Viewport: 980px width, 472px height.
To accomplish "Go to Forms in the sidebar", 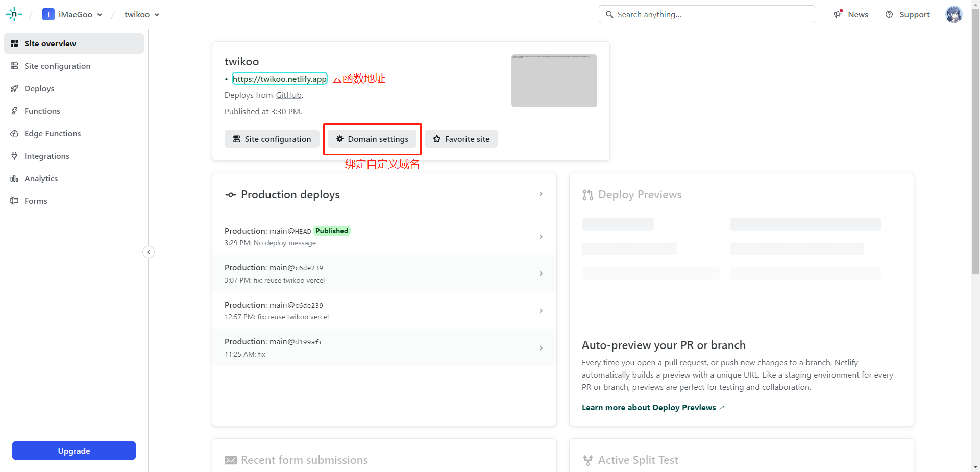I will [36, 201].
